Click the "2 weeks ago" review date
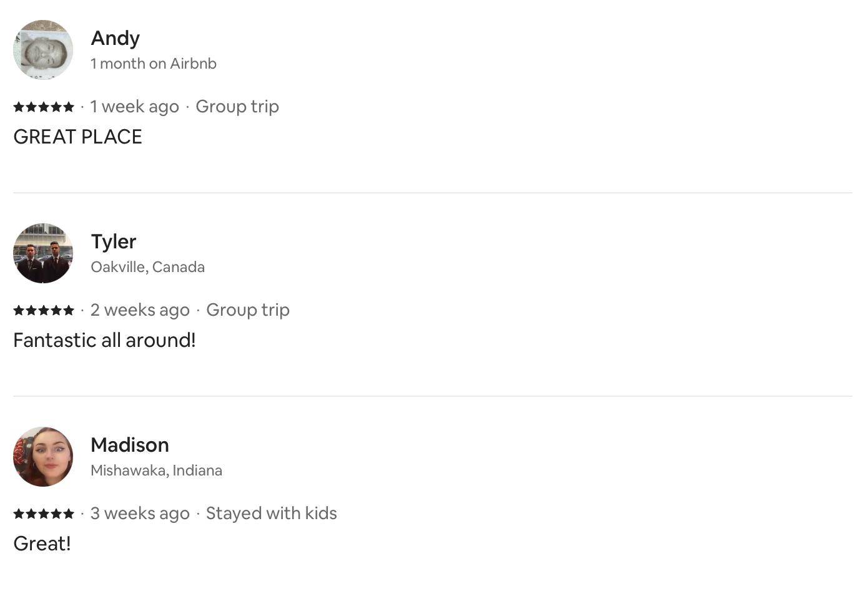 140,310
